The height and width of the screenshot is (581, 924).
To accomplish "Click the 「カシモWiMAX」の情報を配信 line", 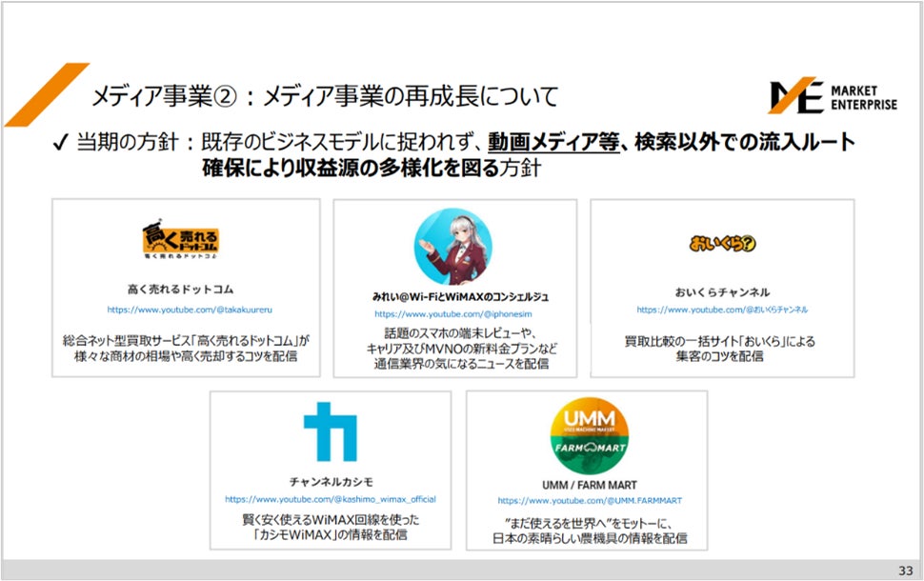I will [x=330, y=534].
